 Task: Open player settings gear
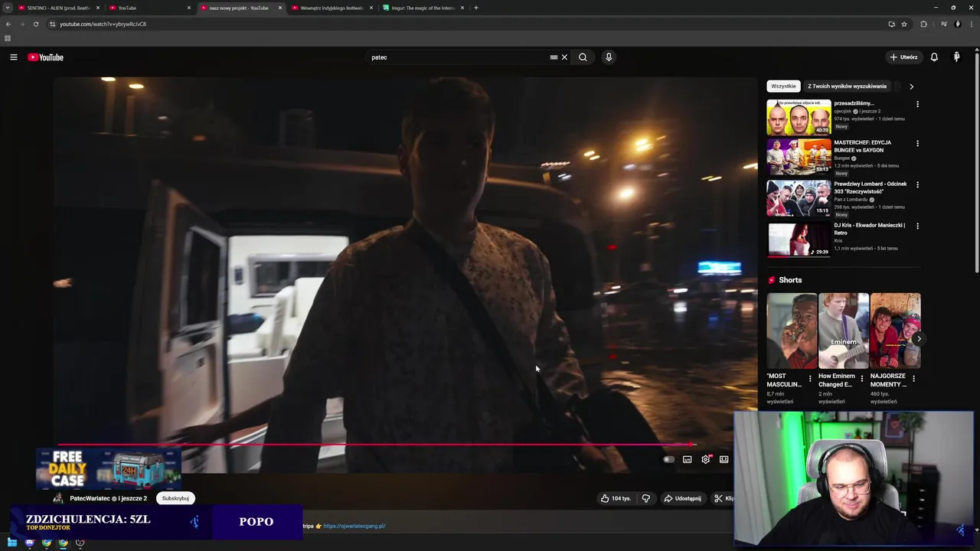706,459
